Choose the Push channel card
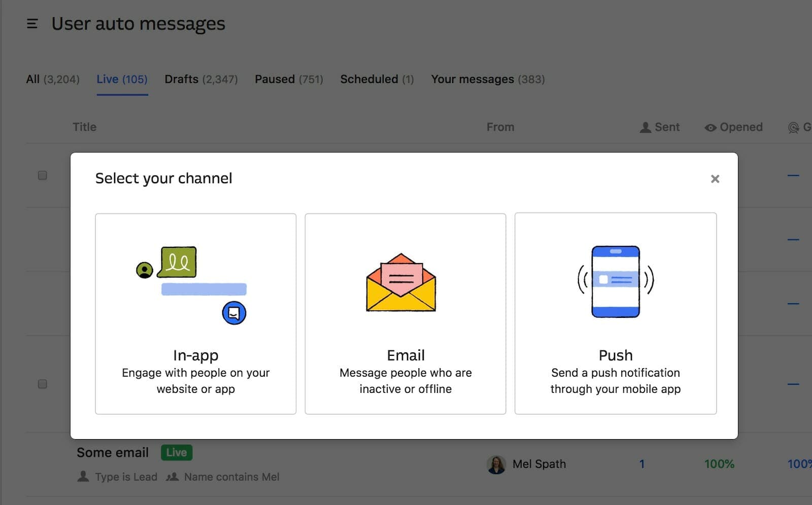812x505 pixels. [x=616, y=314]
